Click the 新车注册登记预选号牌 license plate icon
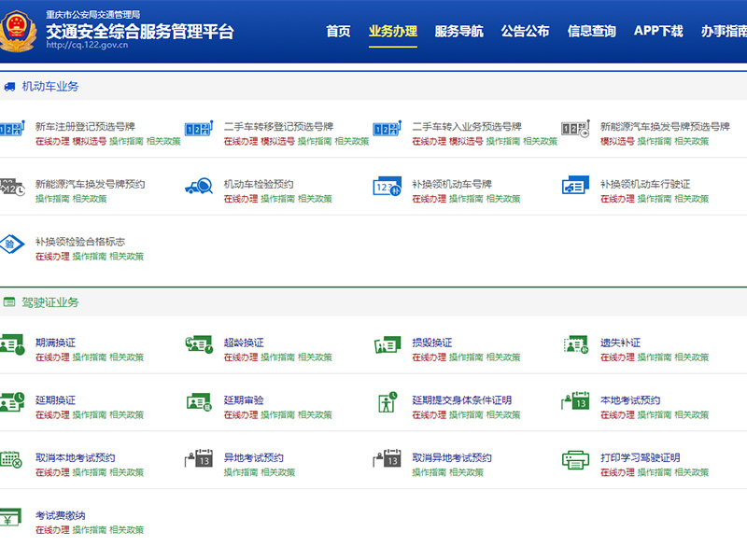Viewport: 747px width, 560px height. [12, 130]
